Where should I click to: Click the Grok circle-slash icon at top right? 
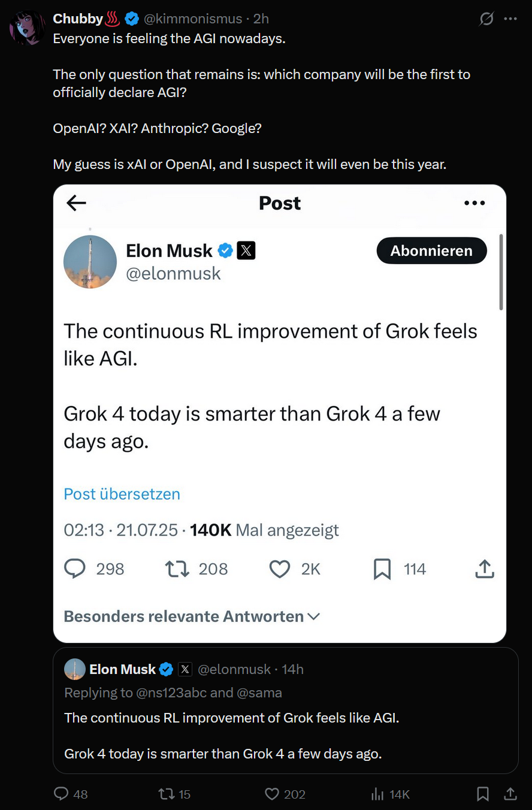(x=486, y=19)
